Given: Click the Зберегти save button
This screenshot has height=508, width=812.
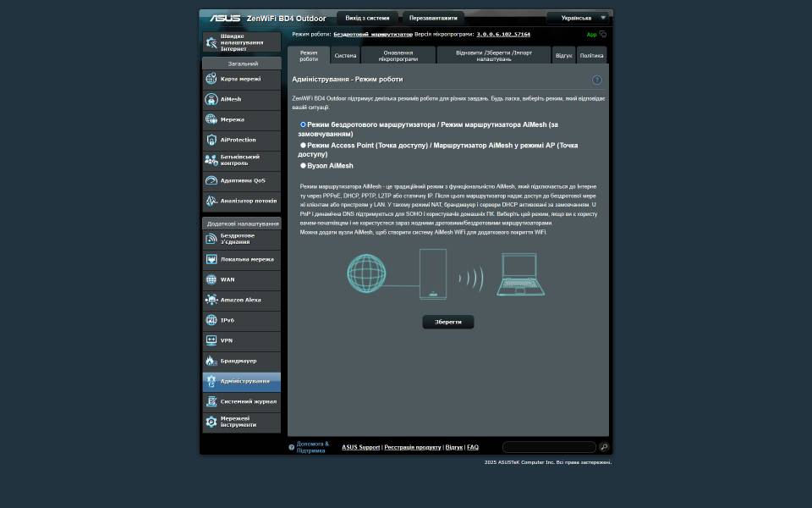Looking at the screenshot, I should click(x=448, y=323).
